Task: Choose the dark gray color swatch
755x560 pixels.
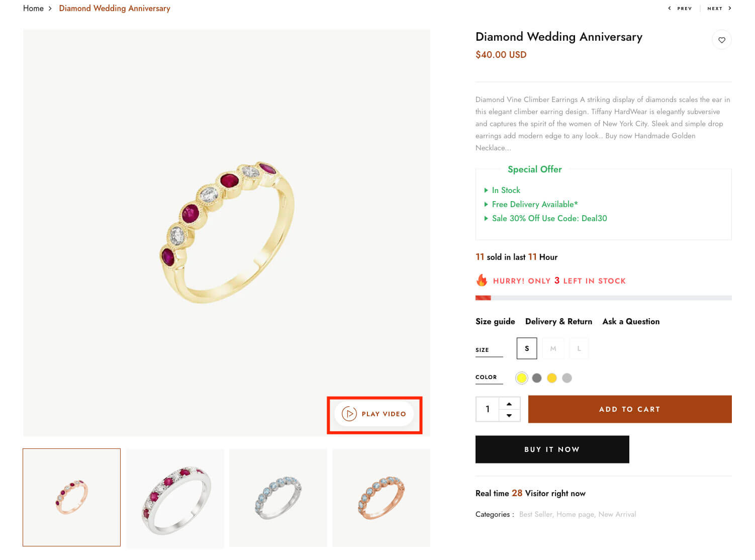Action: tap(537, 378)
